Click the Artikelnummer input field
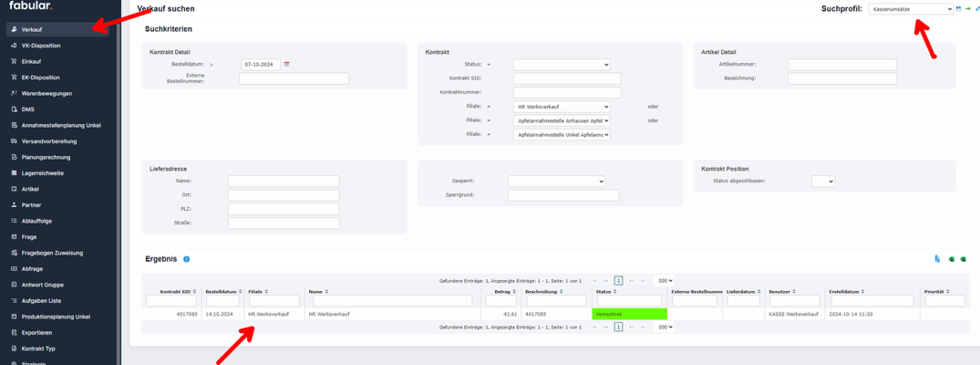Screen dimensions: 980x365 (x=841, y=65)
